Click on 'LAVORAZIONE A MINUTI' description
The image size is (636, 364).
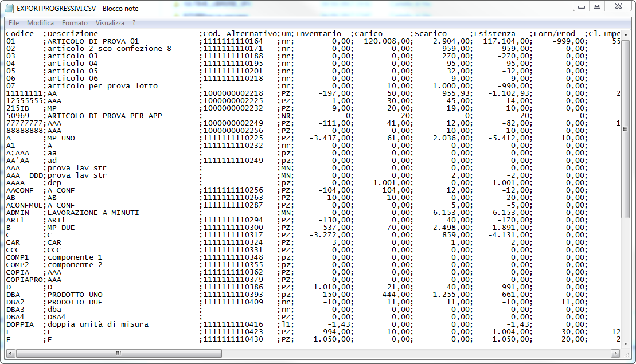click(x=93, y=213)
